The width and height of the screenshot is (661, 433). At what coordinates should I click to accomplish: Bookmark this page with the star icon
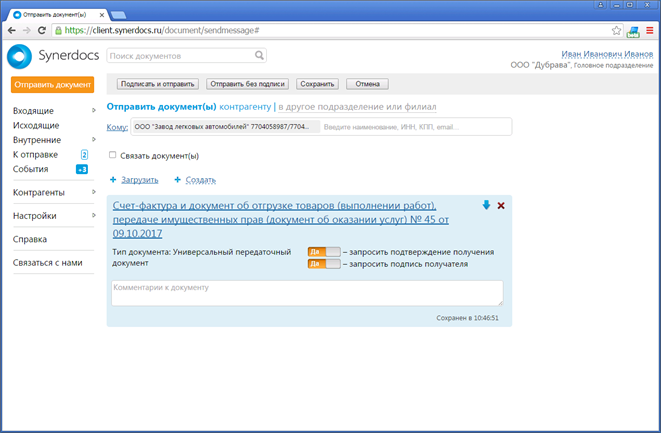616,31
